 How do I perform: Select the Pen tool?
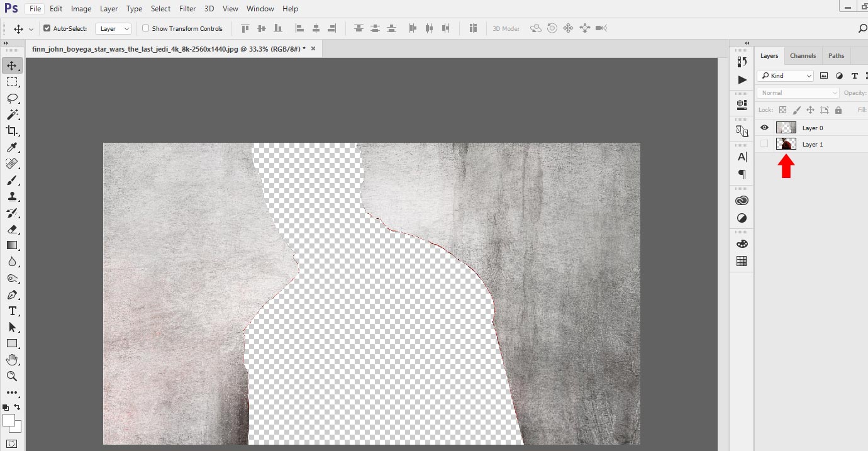click(x=12, y=294)
